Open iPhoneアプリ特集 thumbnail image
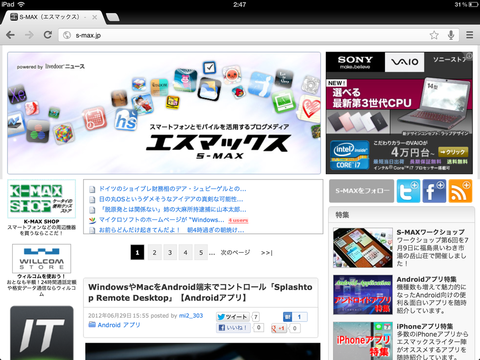Viewport: 480px width, 360px height. 363,341
